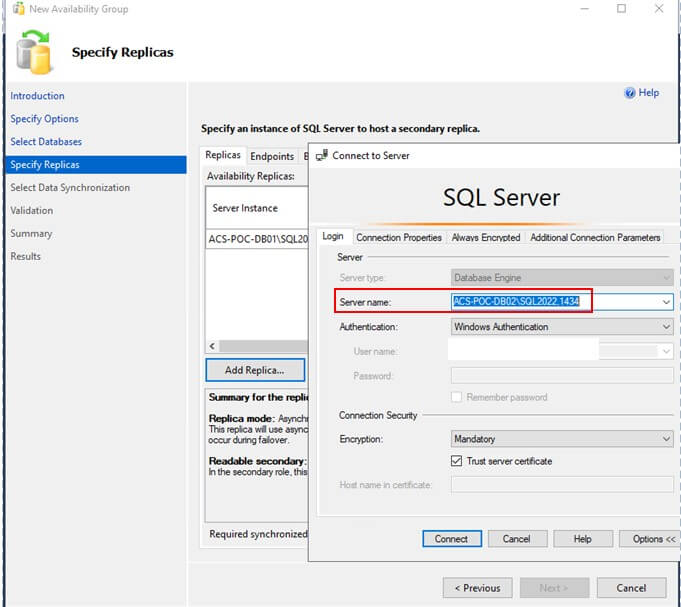Open the Server type dropdown
Screen dimensions: 681x607
click(x=562, y=277)
